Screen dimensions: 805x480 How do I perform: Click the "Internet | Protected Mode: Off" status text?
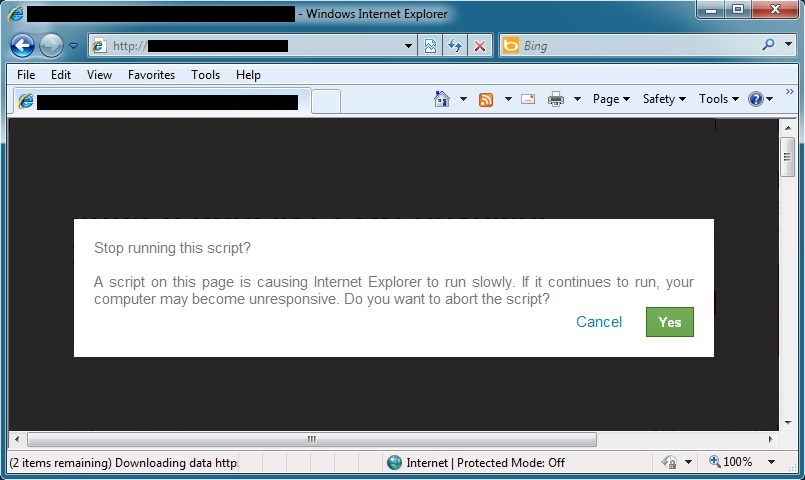tap(485, 463)
